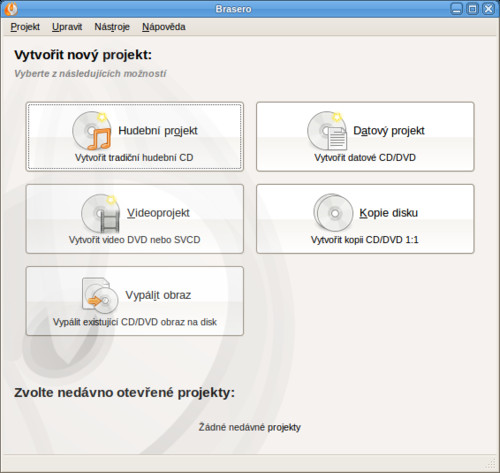The image size is (500, 473).
Task: Open the Nápověda menu
Action: coord(164,27)
